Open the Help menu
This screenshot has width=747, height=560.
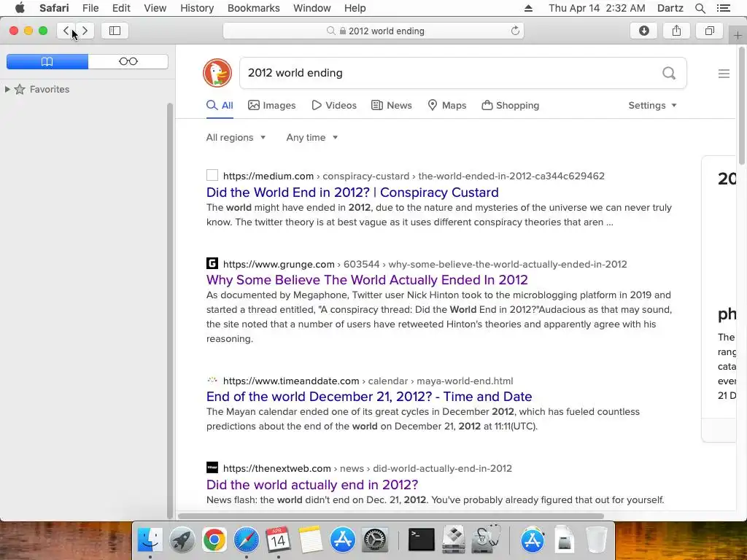pyautogui.click(x=355, y=8)
